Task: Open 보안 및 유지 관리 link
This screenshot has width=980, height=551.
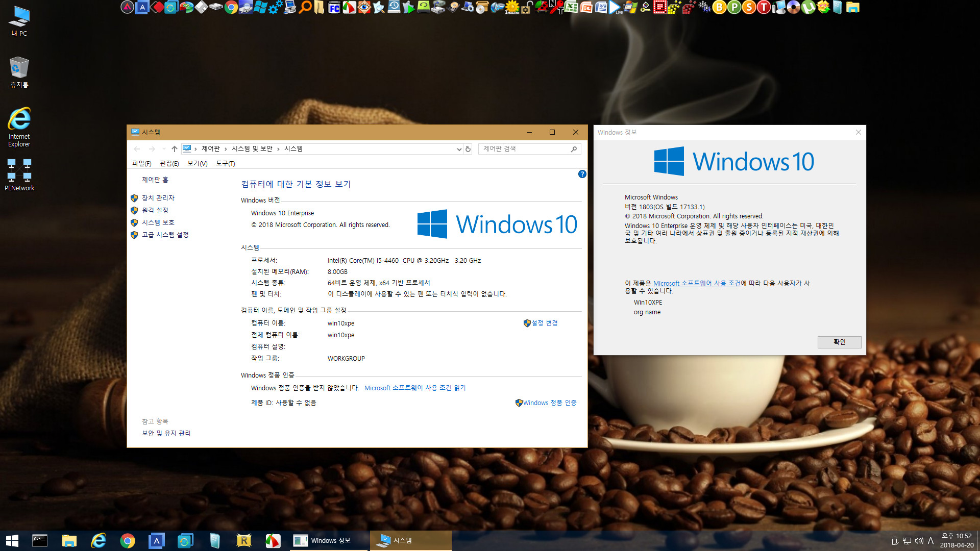Action: tap(166, 433)
